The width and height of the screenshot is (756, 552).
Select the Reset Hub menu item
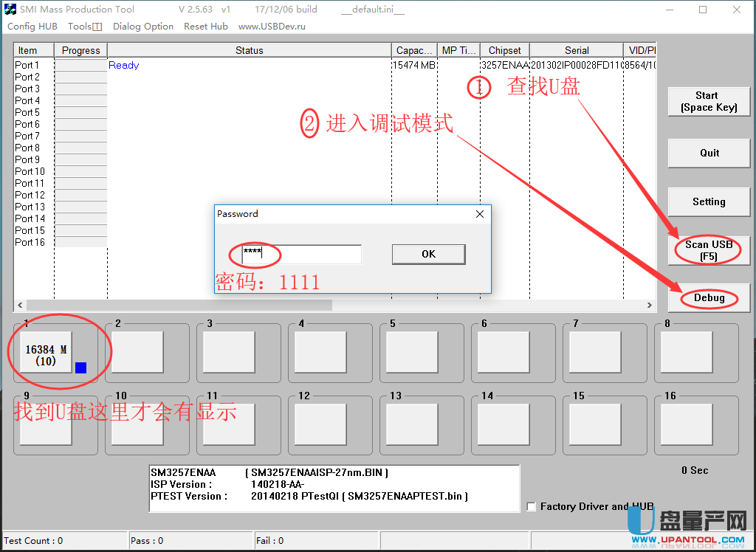pyautogui.click(x=206, y=27)
